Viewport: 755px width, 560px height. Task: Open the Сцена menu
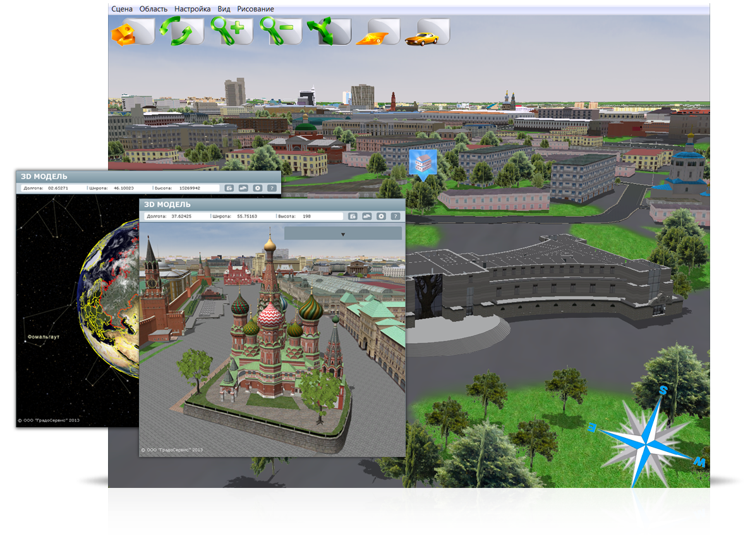[122, 9]
